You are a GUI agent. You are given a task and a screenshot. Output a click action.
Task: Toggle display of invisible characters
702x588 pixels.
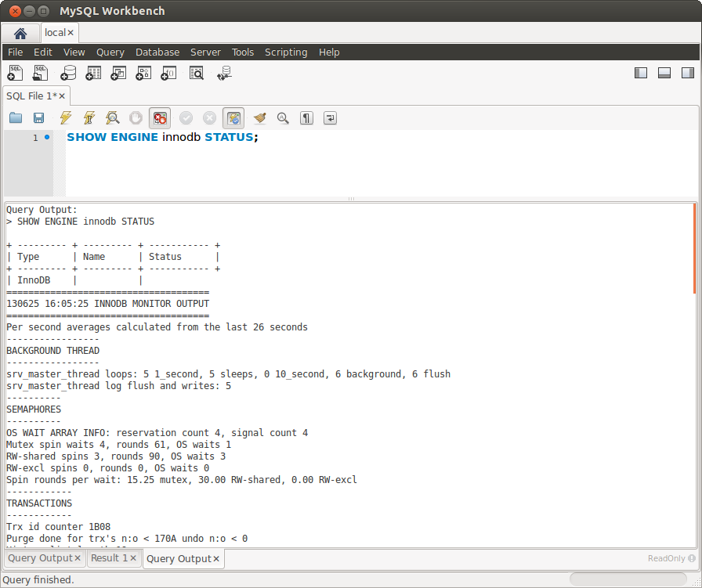(x=306, y=117)
